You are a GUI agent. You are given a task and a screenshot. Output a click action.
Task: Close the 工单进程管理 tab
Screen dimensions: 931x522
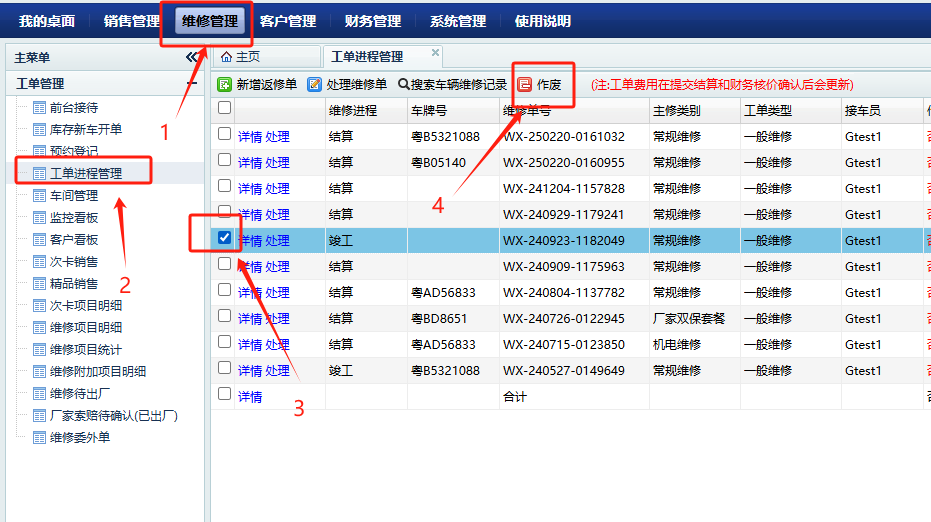(x=435, y=53)
